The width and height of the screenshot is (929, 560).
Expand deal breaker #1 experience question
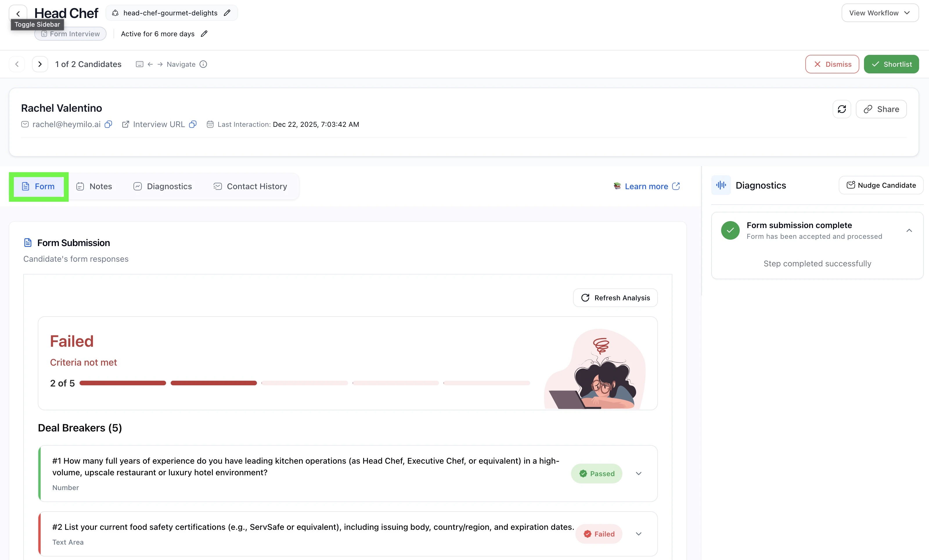638,474
